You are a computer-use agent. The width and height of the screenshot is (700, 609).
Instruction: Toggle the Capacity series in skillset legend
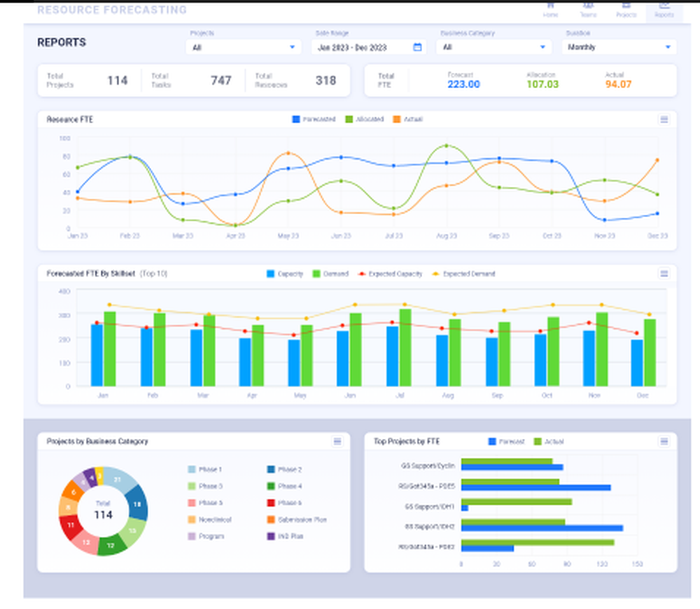tap(285, 274)
